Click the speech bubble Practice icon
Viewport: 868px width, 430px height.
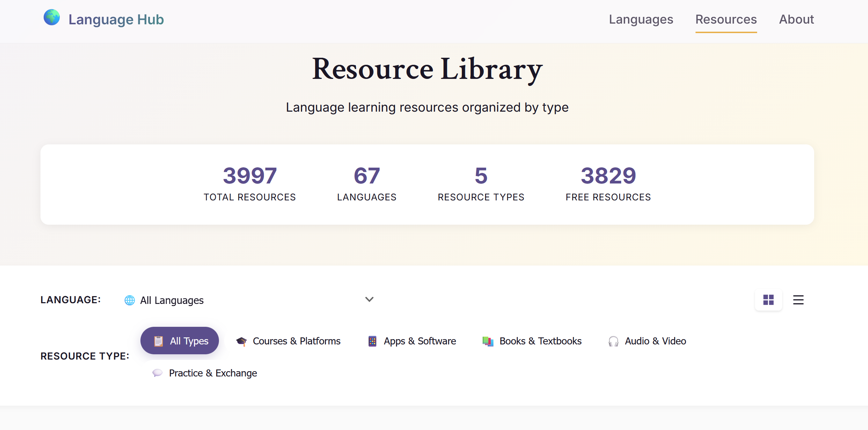(157, 373)
